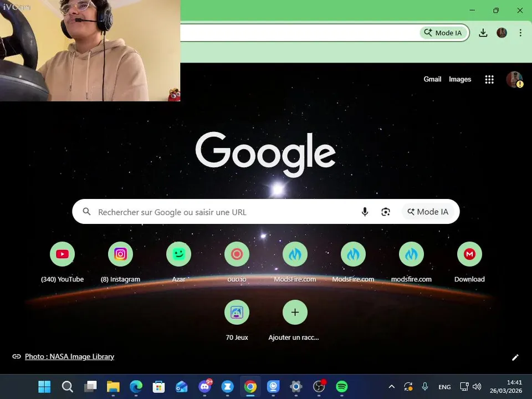Open Settings gear on taskbar
Viewport: 532px width, 399px height.
click(x=296, y=386)
